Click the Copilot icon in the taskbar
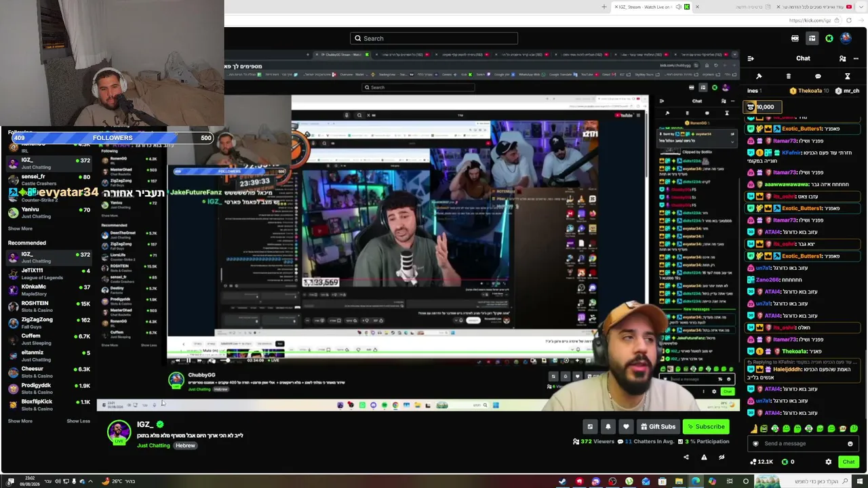The image size is (868, 488). pyautogui.click(x=712, y=481)
